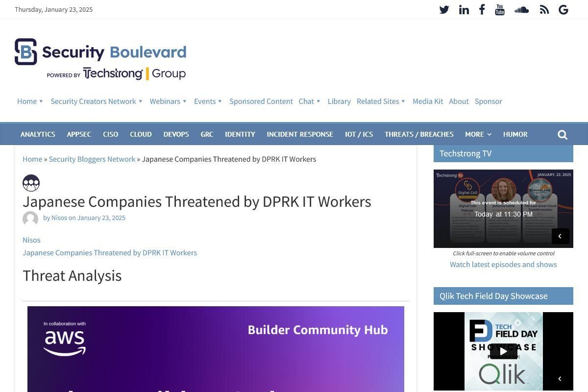Click the Thursday, January 23, 2025 date text
Image resolution: width=588 pixels, height=392 pixels.
point(54,10)
